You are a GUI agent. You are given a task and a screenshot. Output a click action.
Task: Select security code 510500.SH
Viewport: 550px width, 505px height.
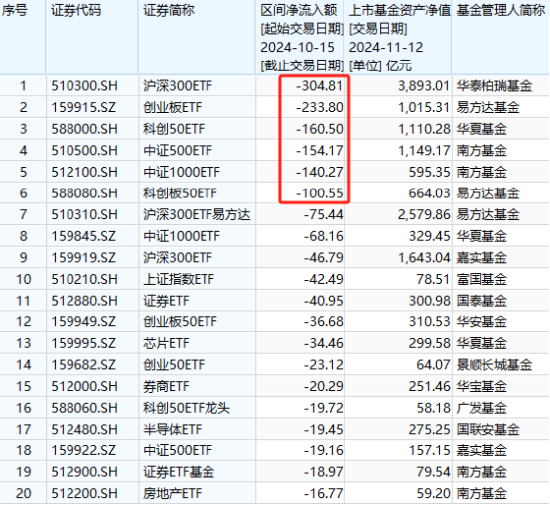(84, 150)
